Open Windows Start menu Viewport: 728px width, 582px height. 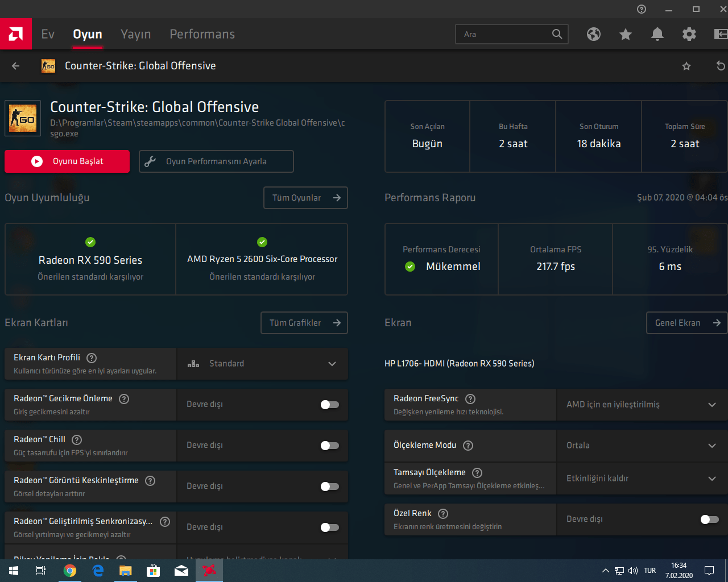pos(14,571)
